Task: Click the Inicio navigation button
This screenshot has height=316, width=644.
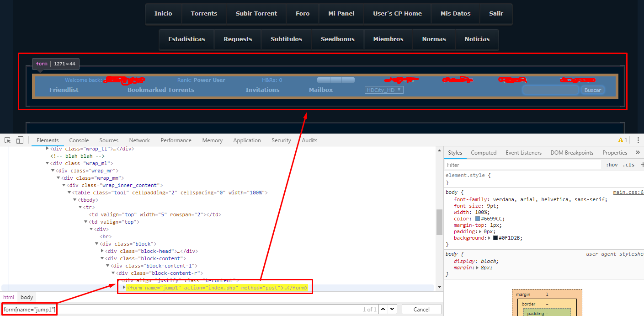Action: [163, 14]
